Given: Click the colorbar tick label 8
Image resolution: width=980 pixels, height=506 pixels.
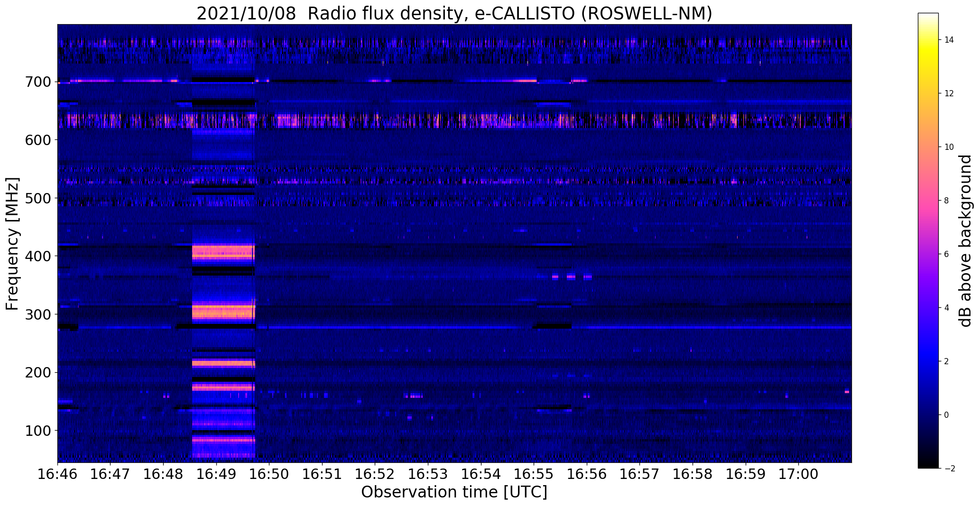Looking at the screenshot, I should (947, 201).
